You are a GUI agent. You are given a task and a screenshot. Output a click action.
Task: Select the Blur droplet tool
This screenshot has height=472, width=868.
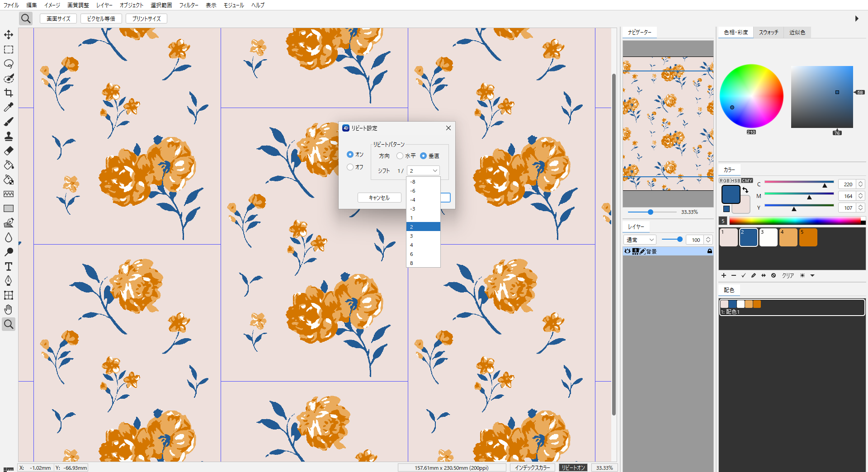pyautogui.click(x=9, y=237)
